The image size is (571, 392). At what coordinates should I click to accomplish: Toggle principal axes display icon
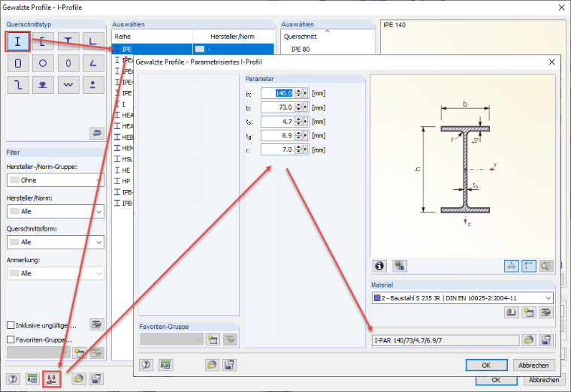(512, 266)
